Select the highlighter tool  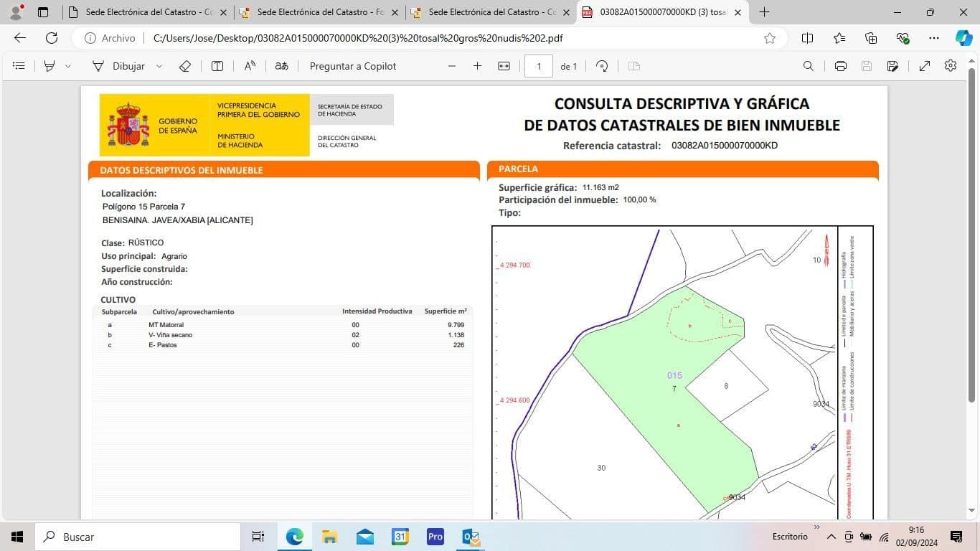48,66
